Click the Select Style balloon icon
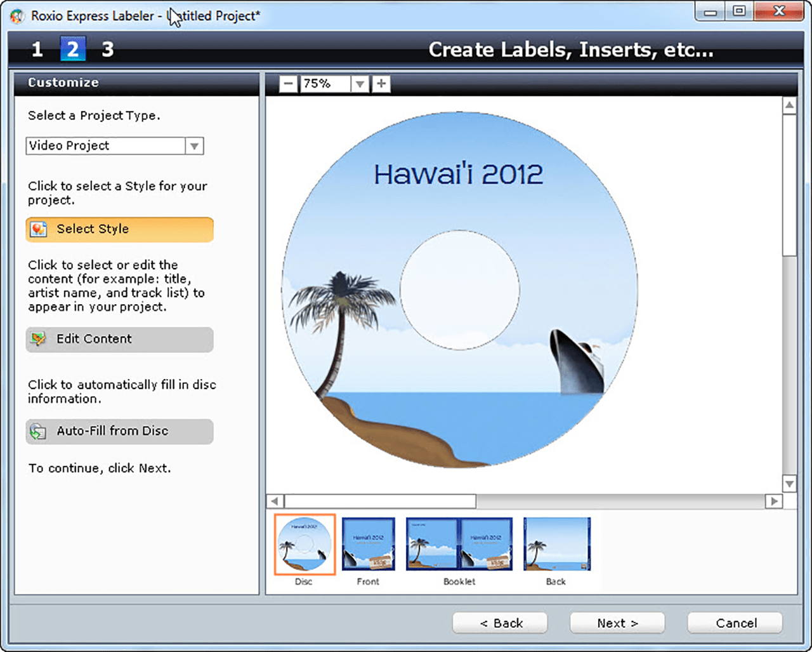The image size is (812, 652). click(x=39, y=229)
